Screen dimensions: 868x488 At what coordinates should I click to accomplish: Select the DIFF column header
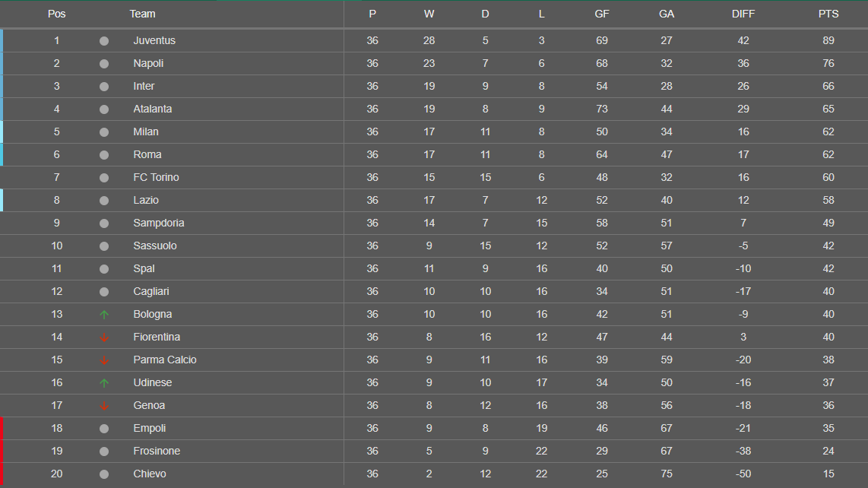(743, 14)
